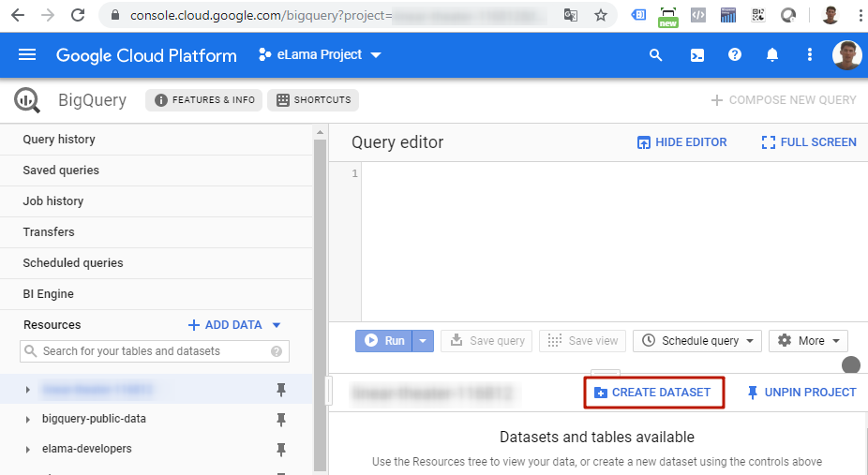
Task: Open Scheduled queries
Action: click(73, 263)
